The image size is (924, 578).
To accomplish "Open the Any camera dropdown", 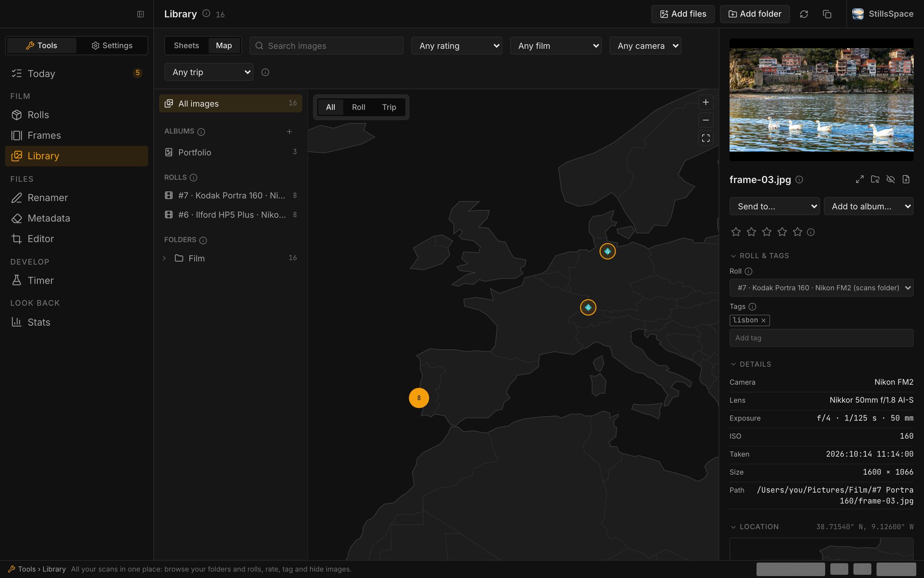I will [x=645, y=46].
